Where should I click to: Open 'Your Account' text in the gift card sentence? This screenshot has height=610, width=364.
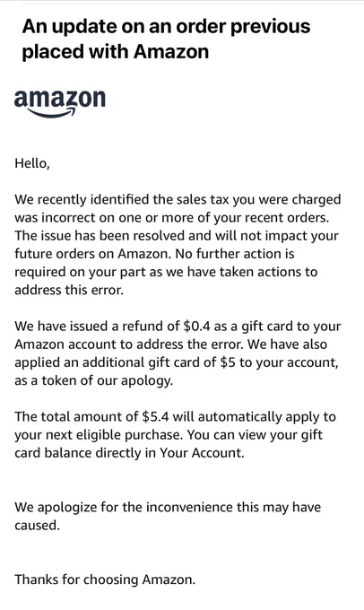pyautogui.click(x=202, y=453)
